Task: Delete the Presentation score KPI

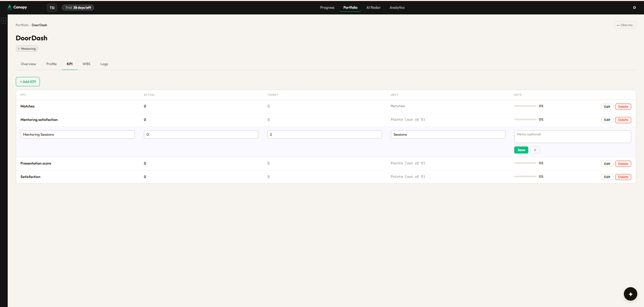Action: tap(623, 164)
